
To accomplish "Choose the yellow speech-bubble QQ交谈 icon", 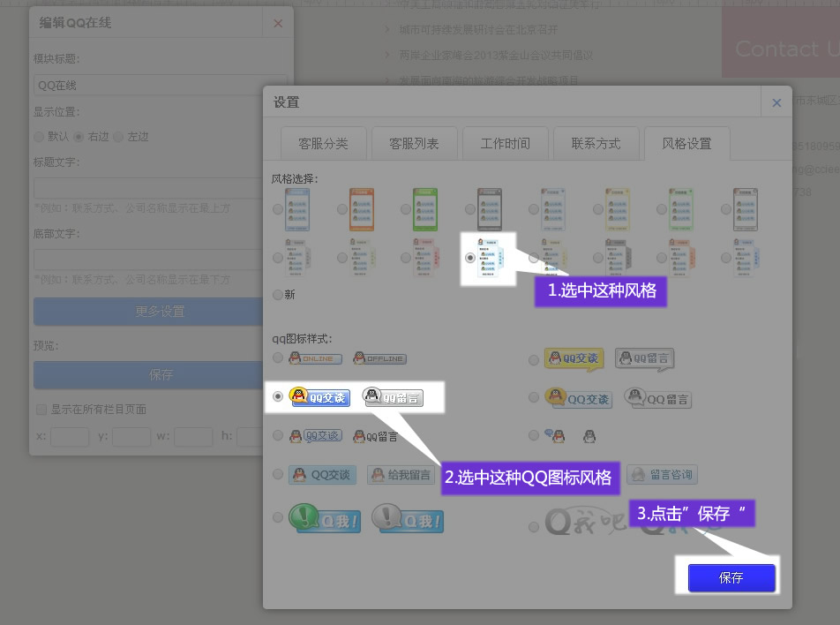I will point(574,358).
